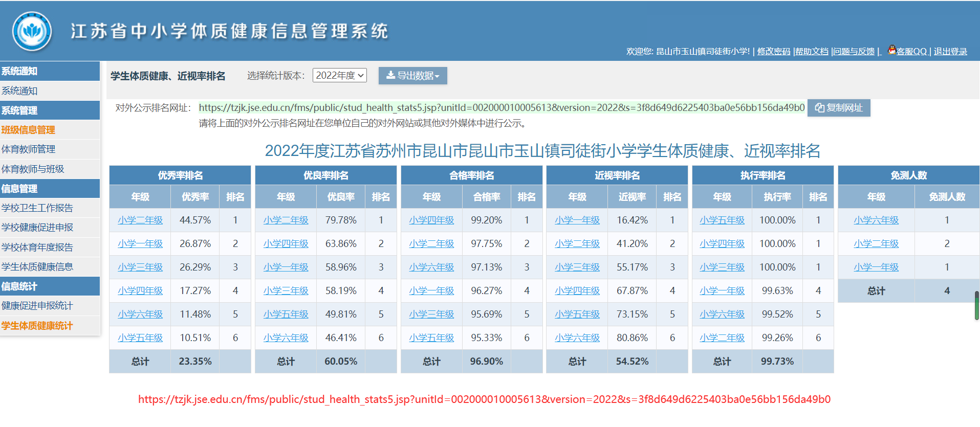Open 小学六年级 in 免测人数 table

(x=876, y=220)
